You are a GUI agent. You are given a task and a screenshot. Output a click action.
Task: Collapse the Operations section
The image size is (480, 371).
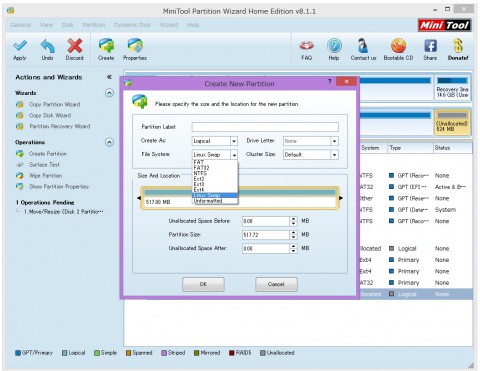pyautogui.click(x=109, y=142)
